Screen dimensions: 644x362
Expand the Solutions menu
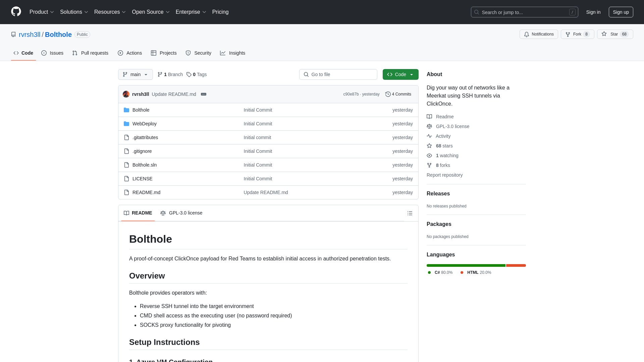[x=74, y=12]
